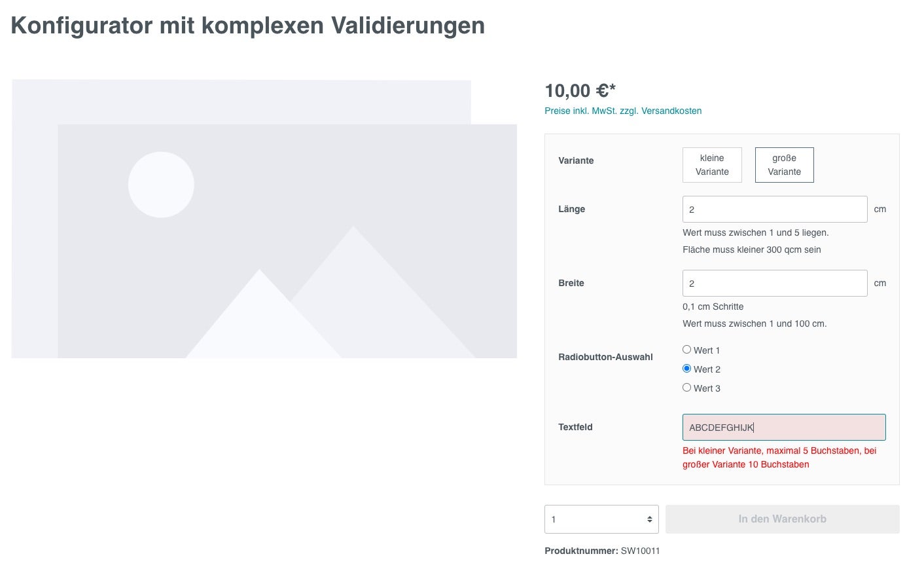
Task: Choose the "große Variante" option
Action: click(x=784, y=165)
